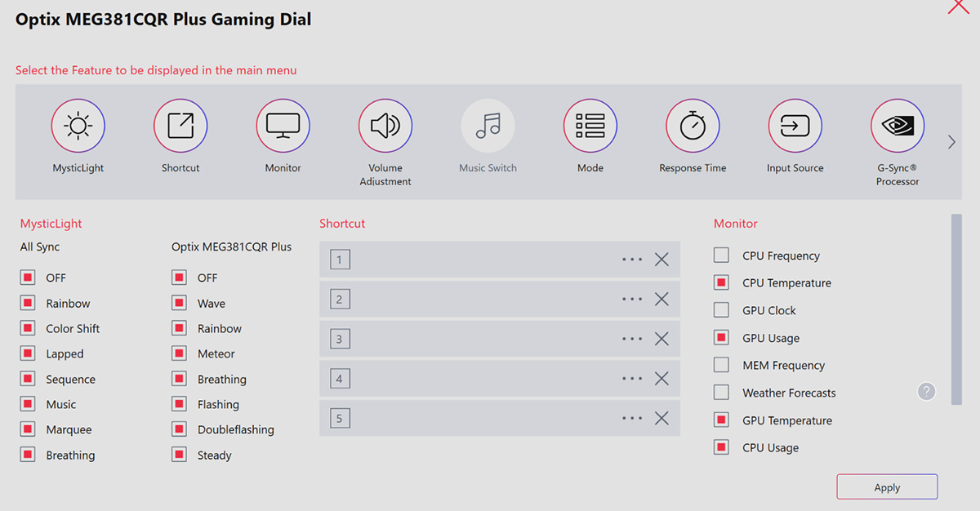This screenshot has height=511, width=980.
Task: Check the Weather Forecasts checkbox
Action: pyautogui.click(x=721, y=393)
